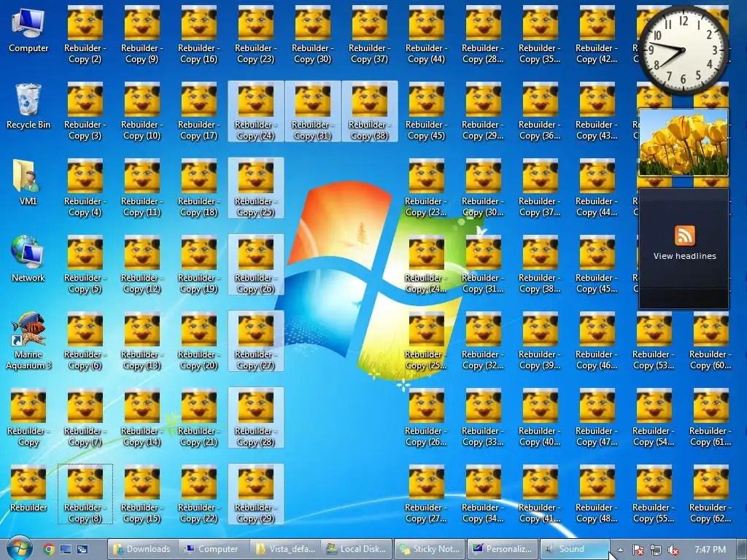
Task: Select the Marine Aquarium 3 shortcut
Action: click(x=28, y=341)
